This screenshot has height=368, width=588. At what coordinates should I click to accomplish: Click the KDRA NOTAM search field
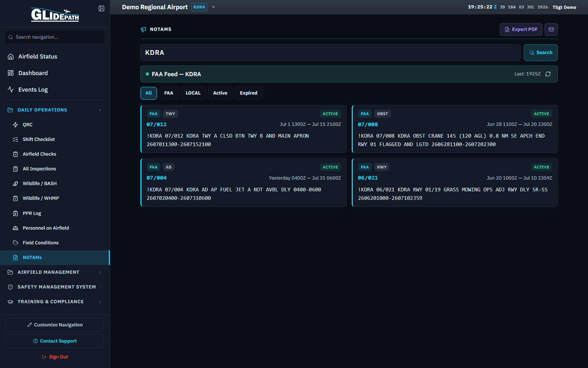pyautogui.click(x=330, y=53)
